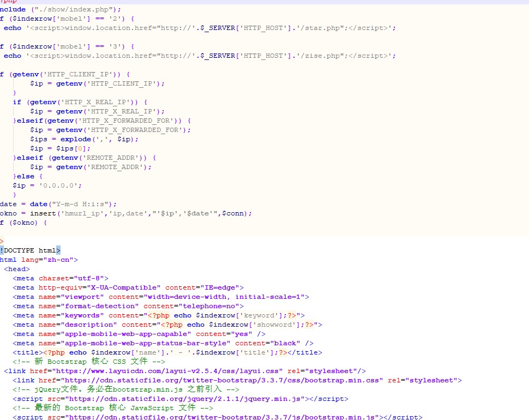529x420 pixels.
Task: Click the if (getenv('HTTP_CLIENT_IP')) condition line
Action: (x=65, y=74)
